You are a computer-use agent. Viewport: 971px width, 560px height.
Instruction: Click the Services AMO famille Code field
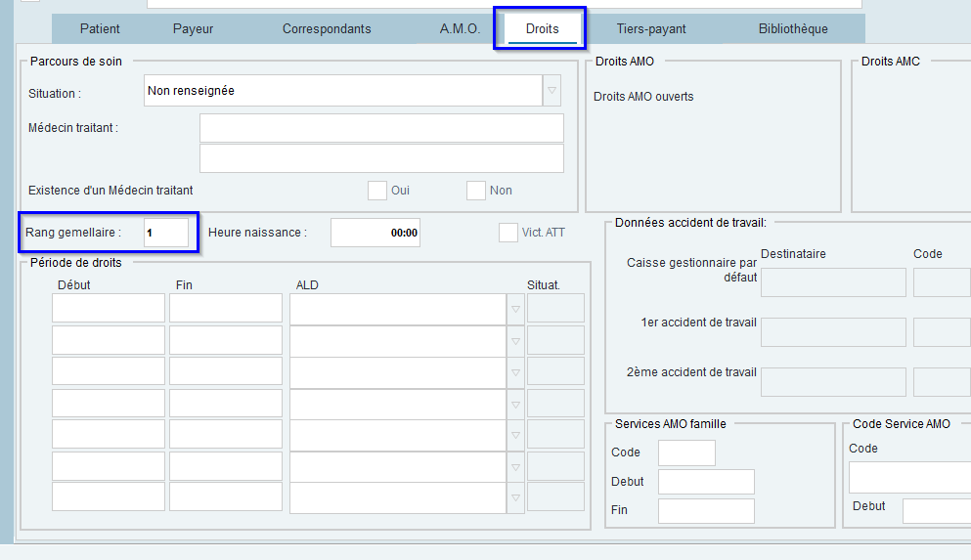pos(686,452)
